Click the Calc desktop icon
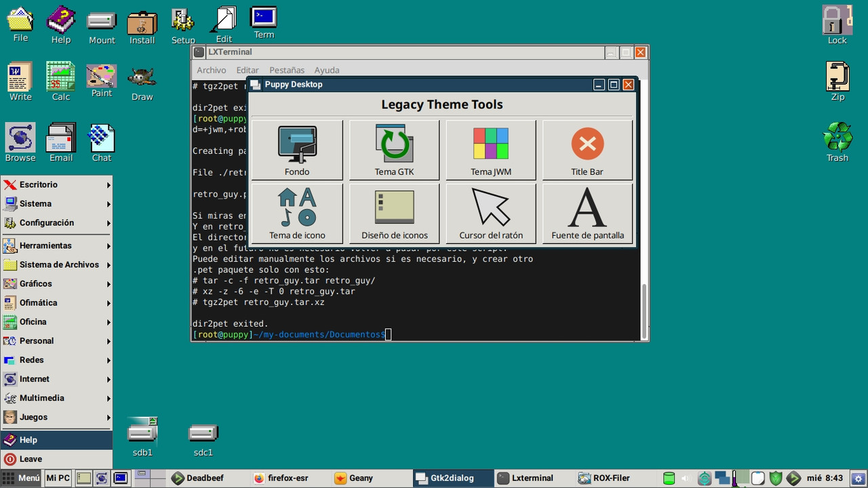Screen dimensions: 868x488 pos(61,81)
